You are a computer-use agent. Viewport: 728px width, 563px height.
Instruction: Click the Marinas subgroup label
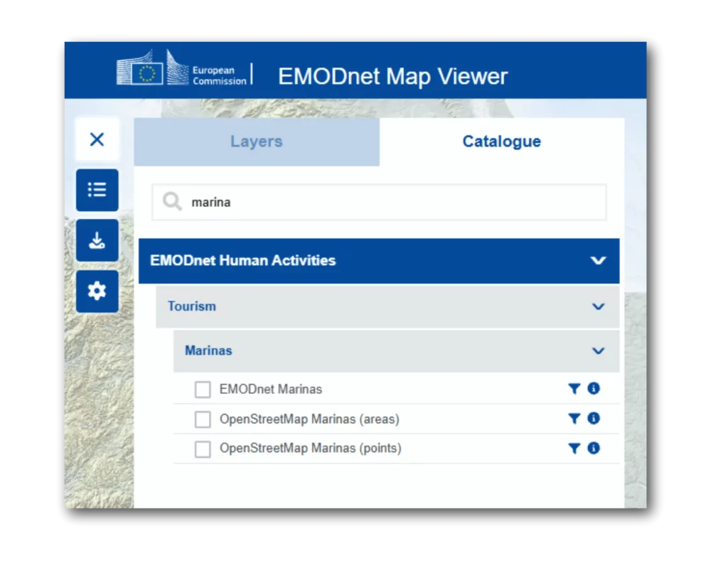pos(208,350)
